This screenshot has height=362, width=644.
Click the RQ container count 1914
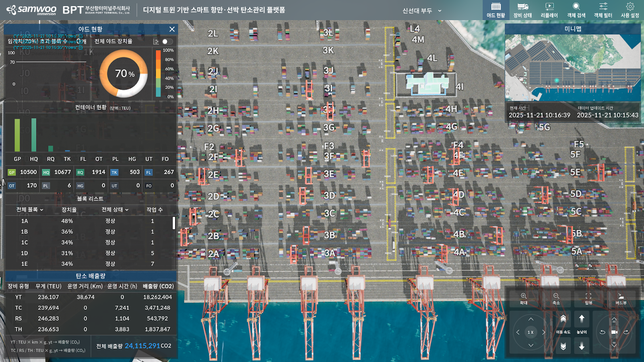click(x=99, y=172)
